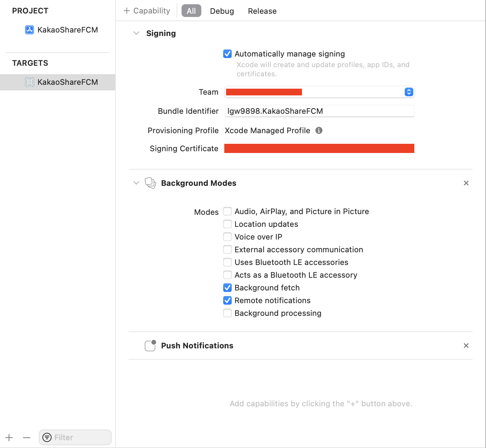Remove selected target with minus button
This screenshot has width=486, height=448.
point(27,438)
